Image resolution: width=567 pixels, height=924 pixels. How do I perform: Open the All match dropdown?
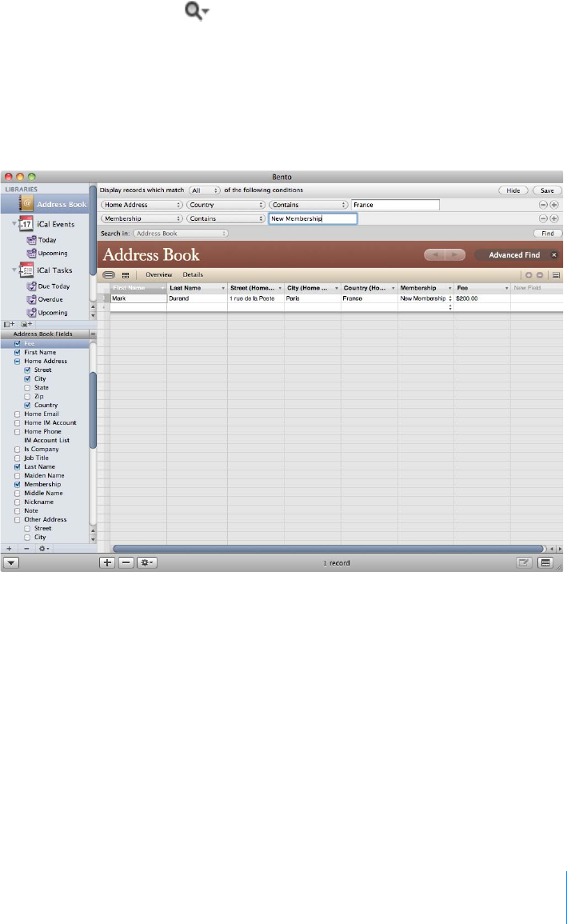coord(204,190)
